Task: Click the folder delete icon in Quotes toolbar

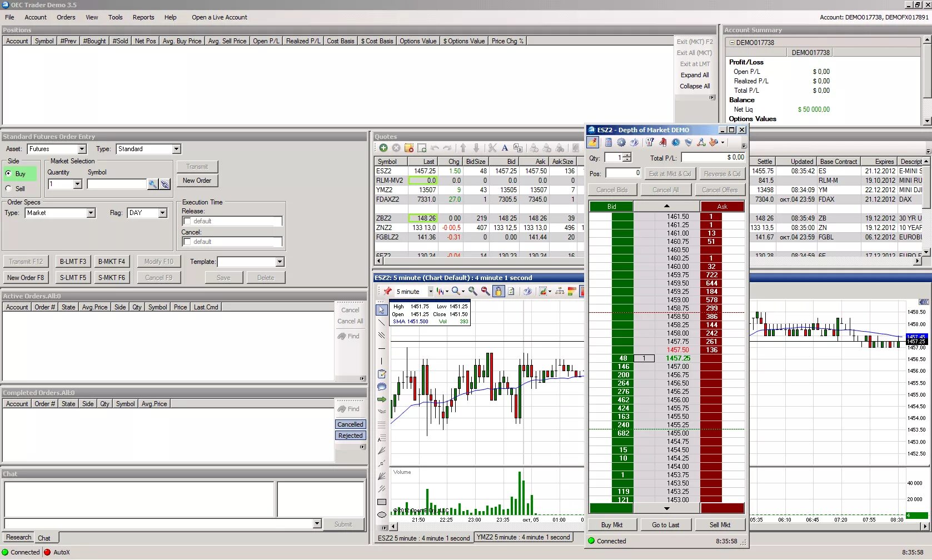Action: point(409,148)
